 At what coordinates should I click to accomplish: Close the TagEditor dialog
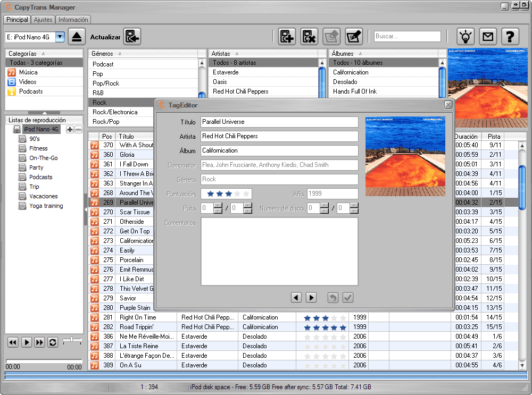(x=448, y=105)
